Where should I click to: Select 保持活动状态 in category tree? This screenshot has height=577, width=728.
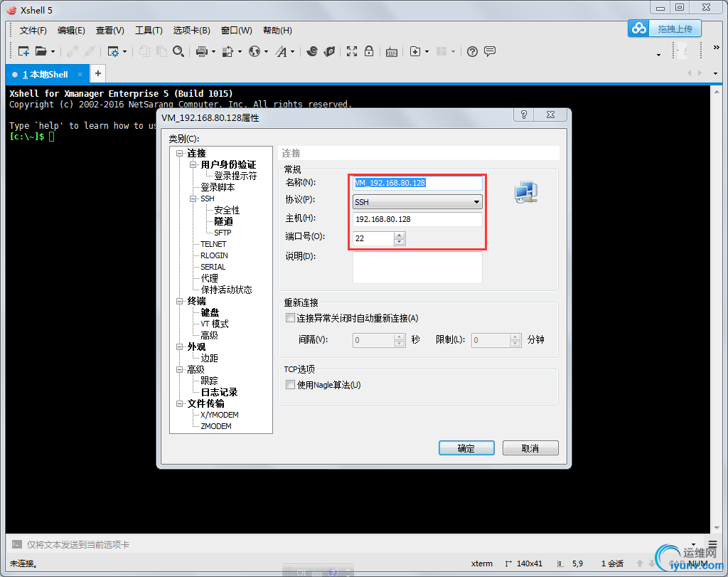(x=226, y=290)
